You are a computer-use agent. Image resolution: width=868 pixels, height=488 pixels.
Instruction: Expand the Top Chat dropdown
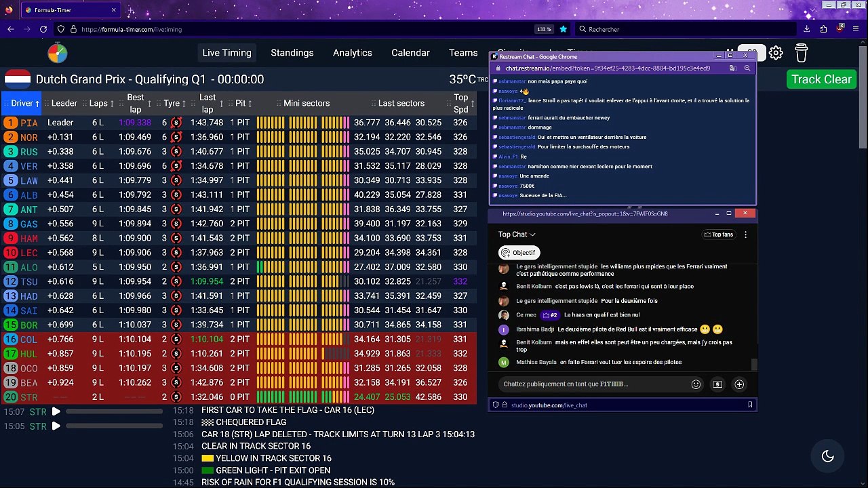coord(517,235)
